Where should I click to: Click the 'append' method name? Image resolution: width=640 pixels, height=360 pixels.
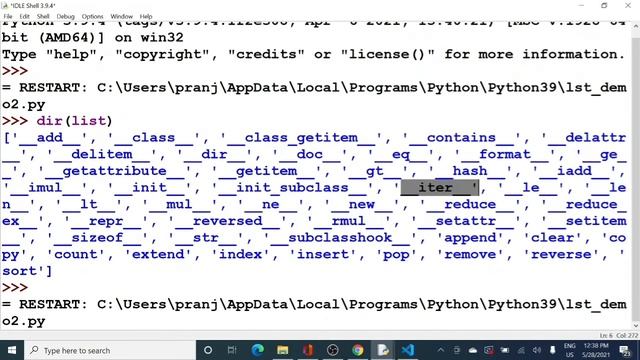470,238
